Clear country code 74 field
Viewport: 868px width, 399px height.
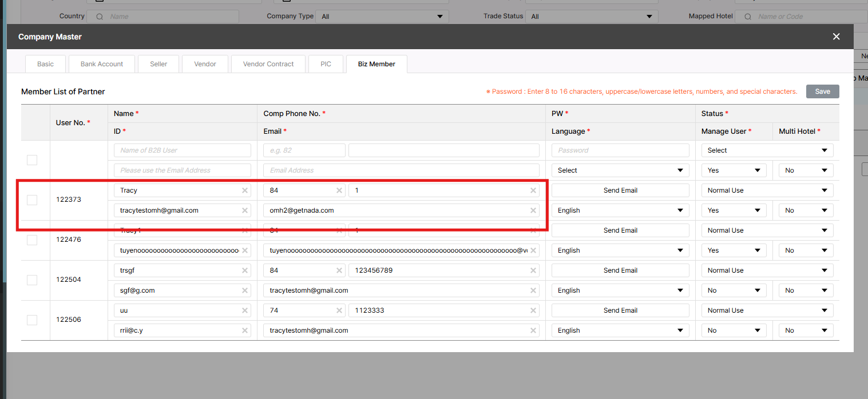coord(339,310)
